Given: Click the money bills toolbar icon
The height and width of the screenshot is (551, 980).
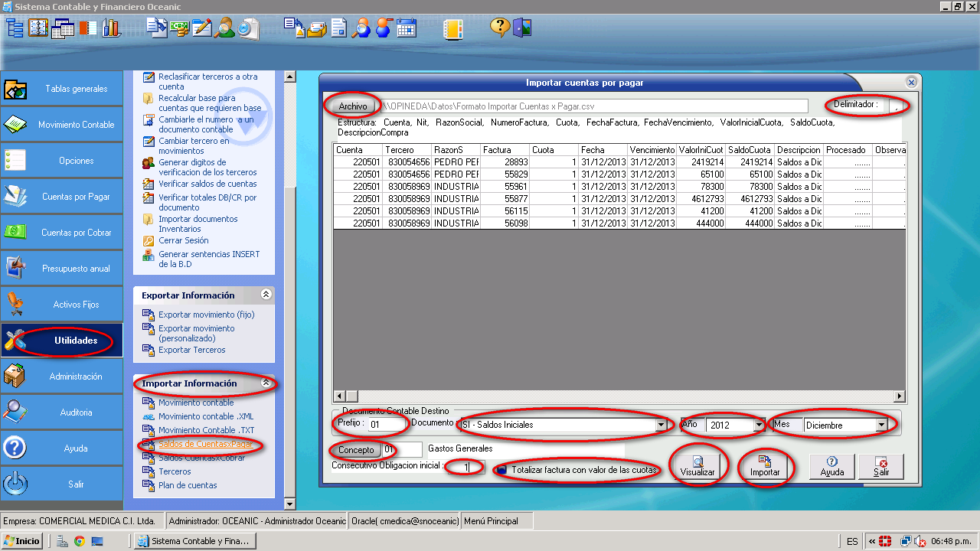Looking at the screenshot, I should (180, 28).
